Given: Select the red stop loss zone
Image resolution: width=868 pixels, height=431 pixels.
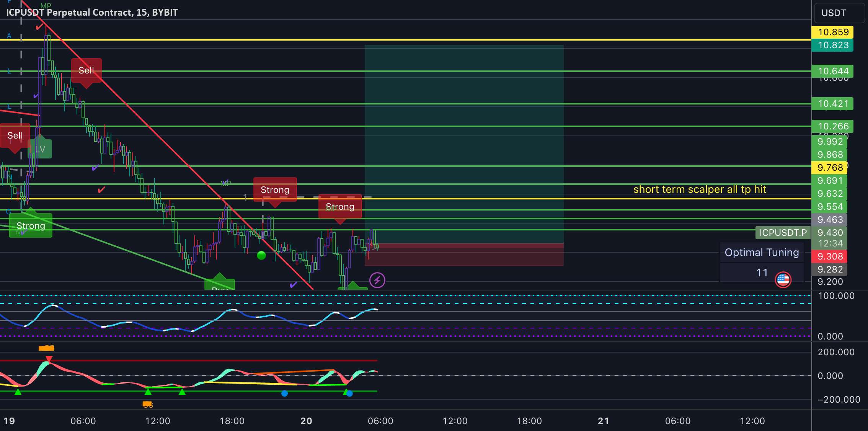Looking at the screenshot, I should [464, 255].
